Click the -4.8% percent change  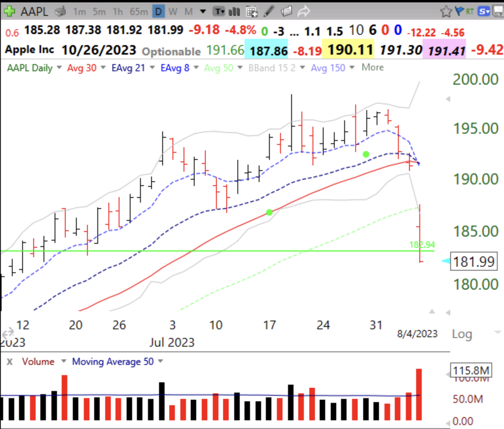tap(240, 30)
